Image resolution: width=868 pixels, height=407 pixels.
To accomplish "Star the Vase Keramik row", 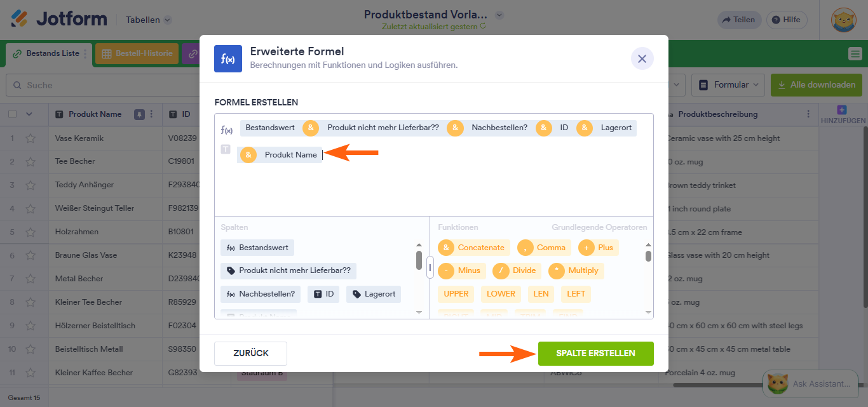I will [30, 138].
